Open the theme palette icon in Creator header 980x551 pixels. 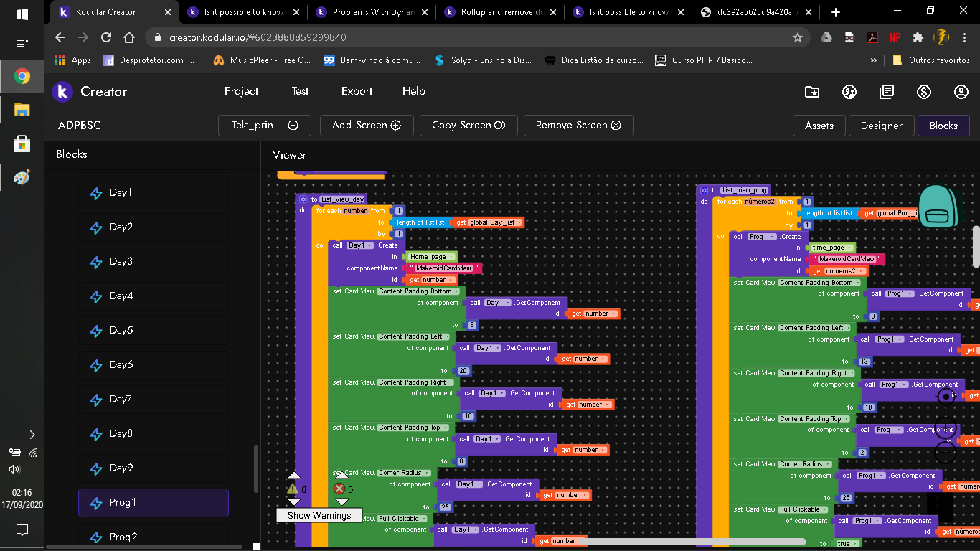(849, 92)
